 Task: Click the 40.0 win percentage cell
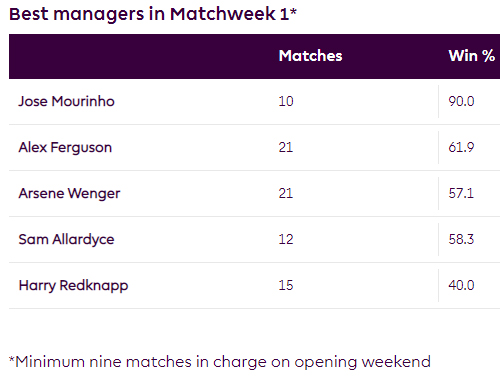click(x=461, y=285)
